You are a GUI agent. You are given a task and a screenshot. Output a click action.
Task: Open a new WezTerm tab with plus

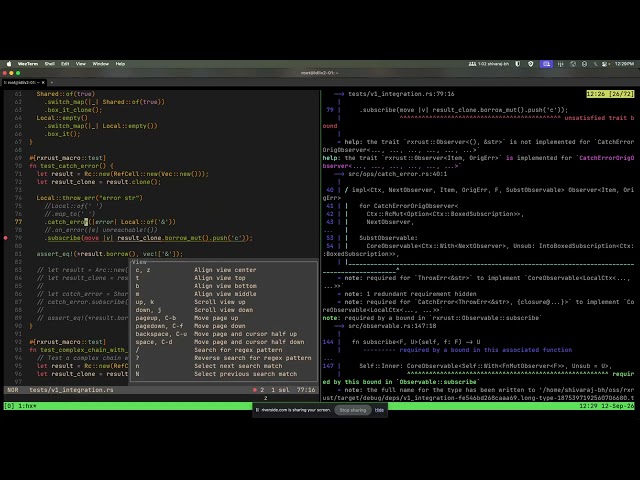(51, 82)
